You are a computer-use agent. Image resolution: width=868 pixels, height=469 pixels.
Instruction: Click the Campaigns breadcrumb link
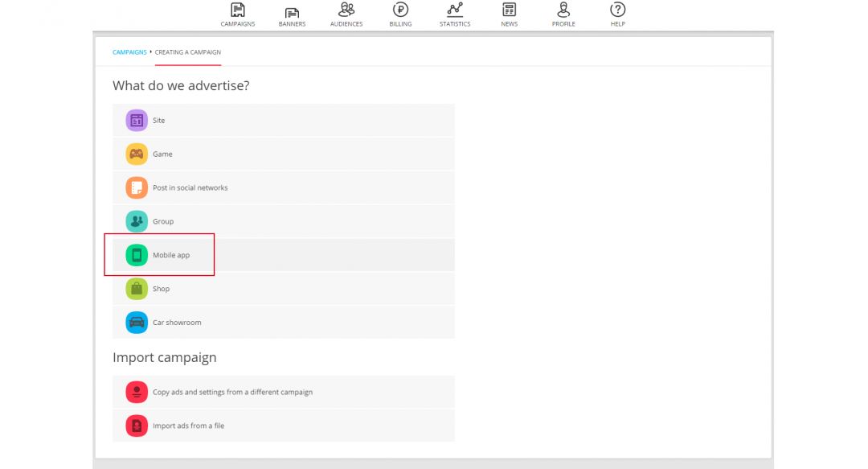129,52
